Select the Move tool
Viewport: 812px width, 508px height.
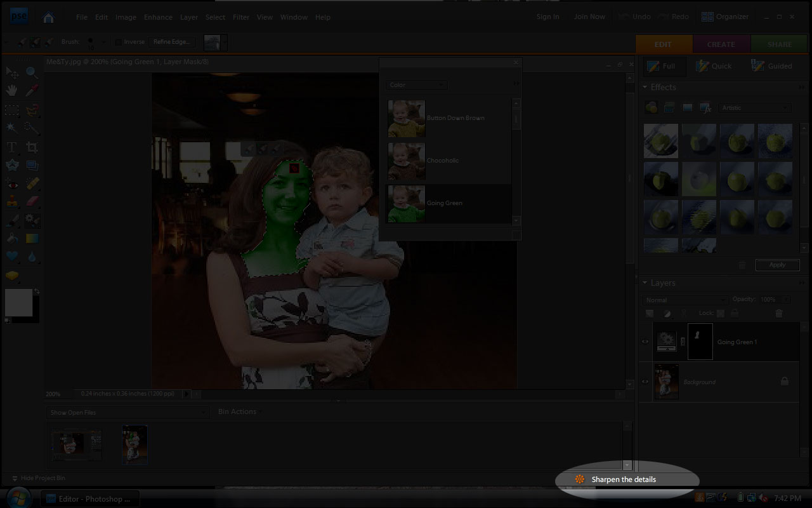[12, 73]
